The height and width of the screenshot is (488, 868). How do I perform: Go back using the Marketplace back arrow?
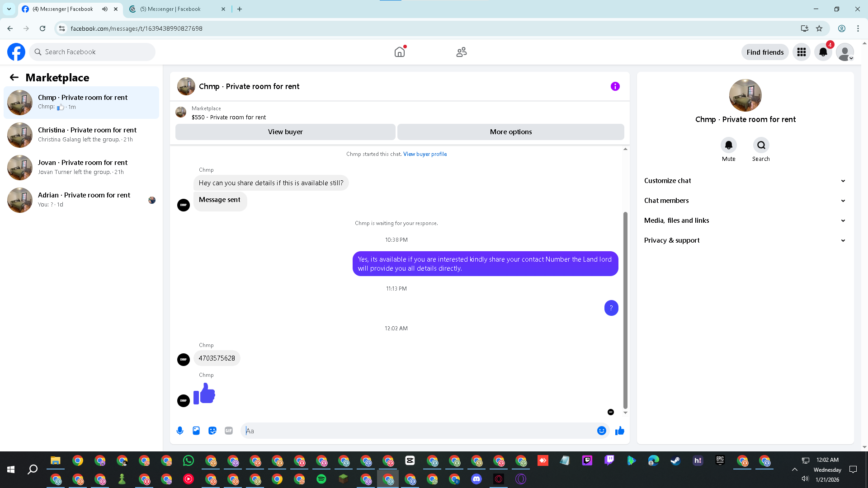[14, 77]
